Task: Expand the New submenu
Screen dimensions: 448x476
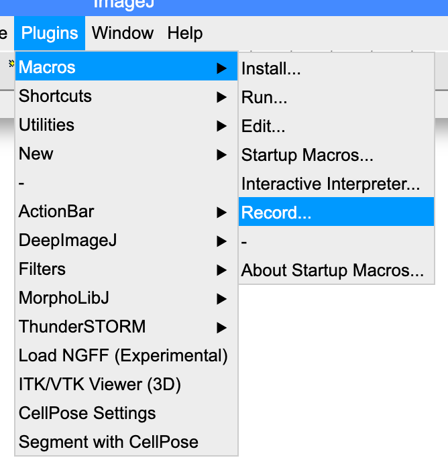Action: tap(126, 154)
